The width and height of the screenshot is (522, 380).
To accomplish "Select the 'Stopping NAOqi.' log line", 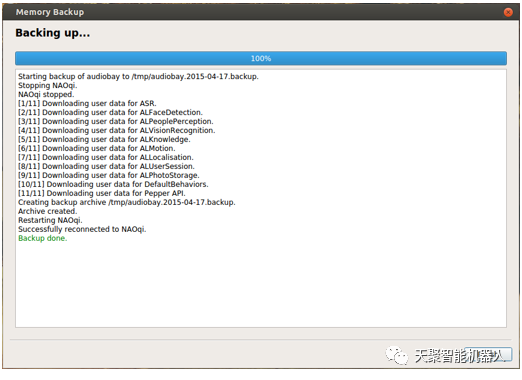I will [x=48, y=85].
